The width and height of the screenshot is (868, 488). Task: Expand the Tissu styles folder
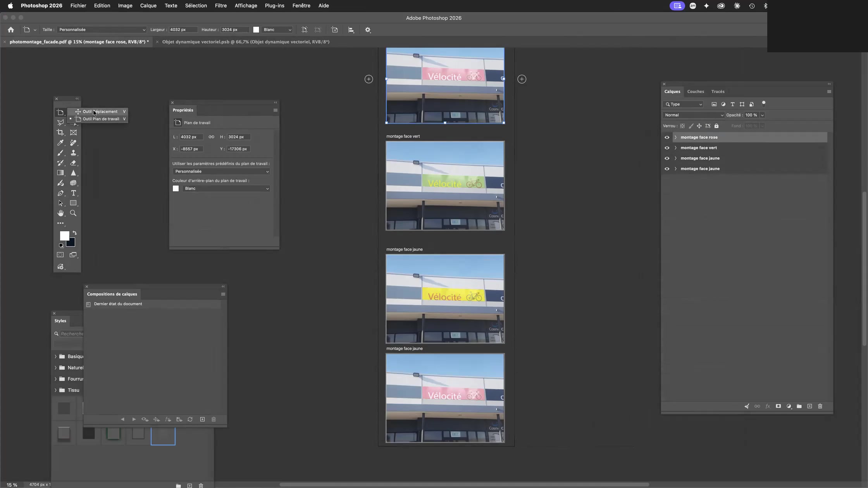[55, 390]
